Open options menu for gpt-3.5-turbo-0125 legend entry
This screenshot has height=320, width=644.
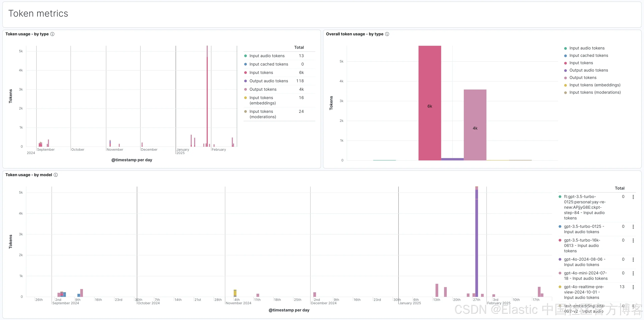pos(633,227)
